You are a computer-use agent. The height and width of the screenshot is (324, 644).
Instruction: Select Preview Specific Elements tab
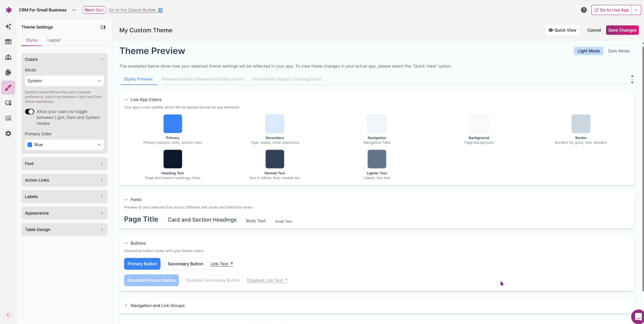pos(202,79)
